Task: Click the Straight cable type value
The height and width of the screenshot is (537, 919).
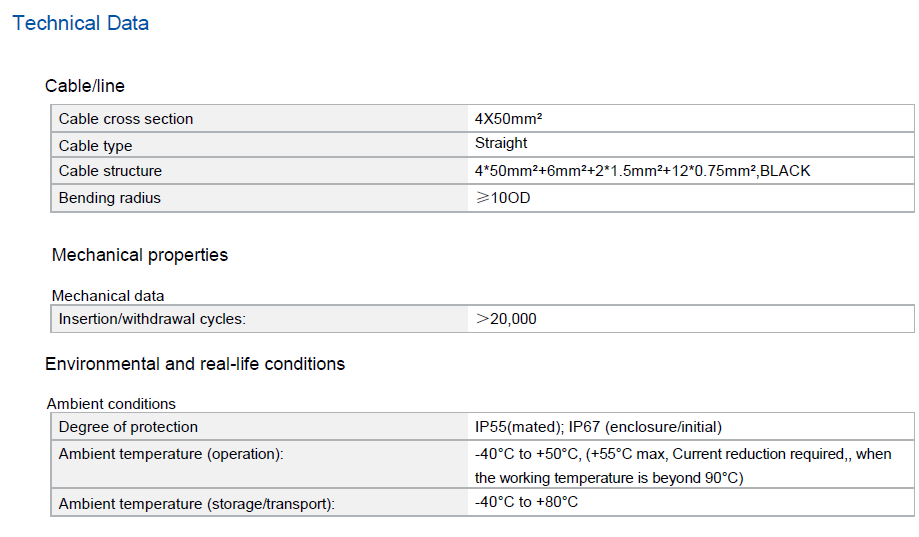Action: pos(501,143)
